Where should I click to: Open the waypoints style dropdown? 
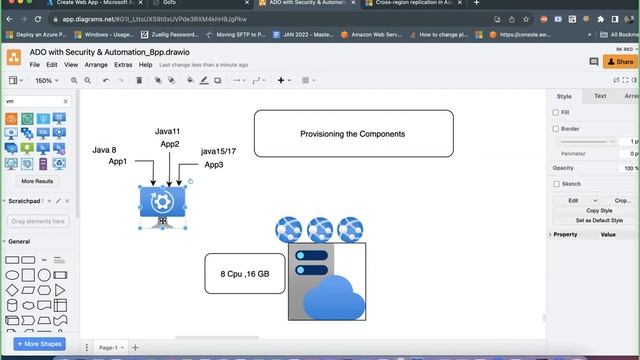[259, 80]
